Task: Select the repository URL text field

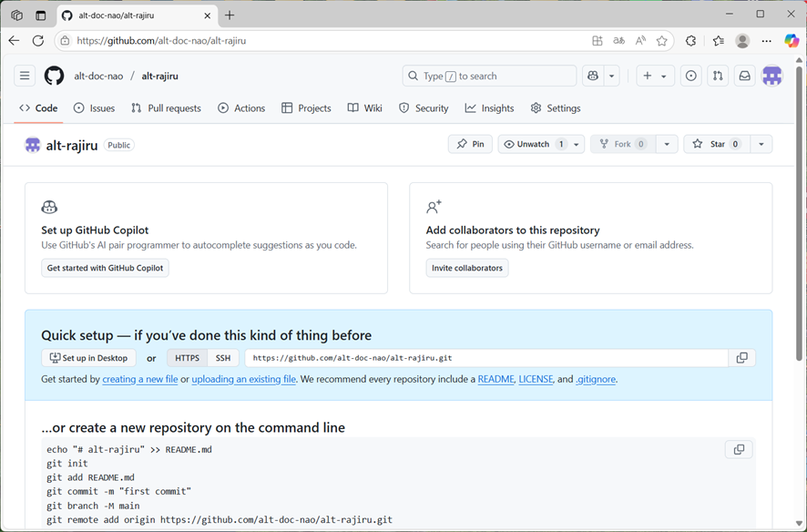Action: coord(486,358)
